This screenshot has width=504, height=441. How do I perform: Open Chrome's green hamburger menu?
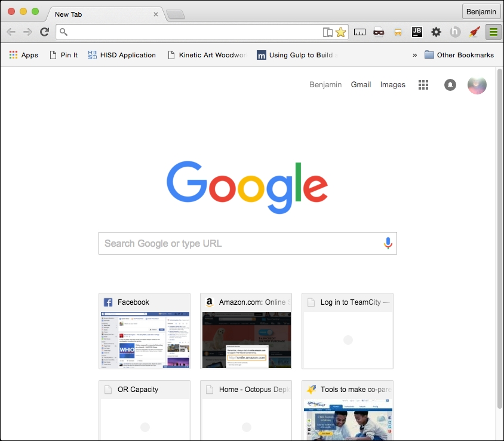493,32
